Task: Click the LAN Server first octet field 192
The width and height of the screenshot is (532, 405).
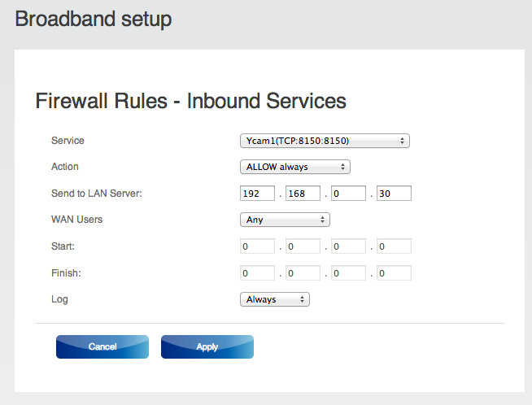Action: tap(257, 194)
